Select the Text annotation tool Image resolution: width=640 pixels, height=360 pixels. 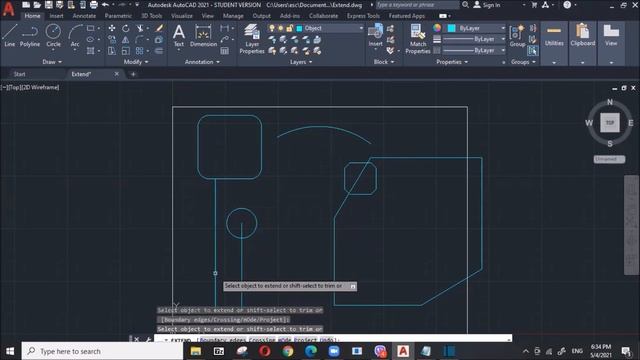(x=179, y=36)
